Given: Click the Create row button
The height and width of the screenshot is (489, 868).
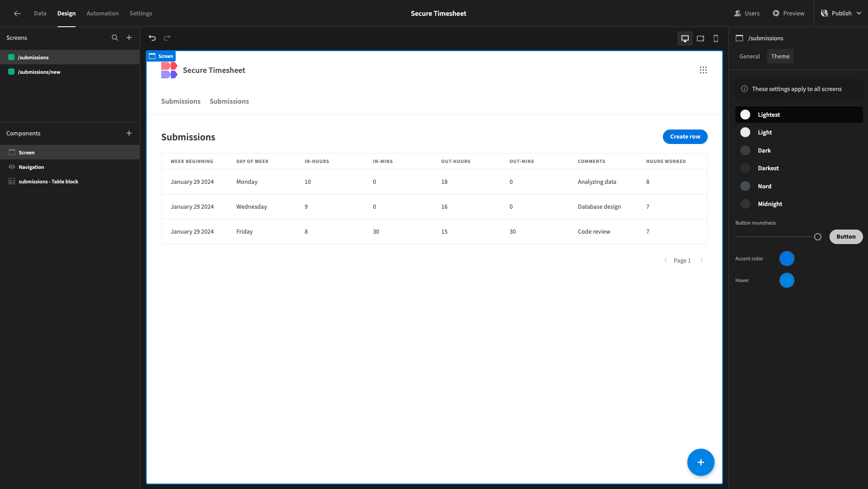Looking at the screenshot, I should [x=685, y=137].
